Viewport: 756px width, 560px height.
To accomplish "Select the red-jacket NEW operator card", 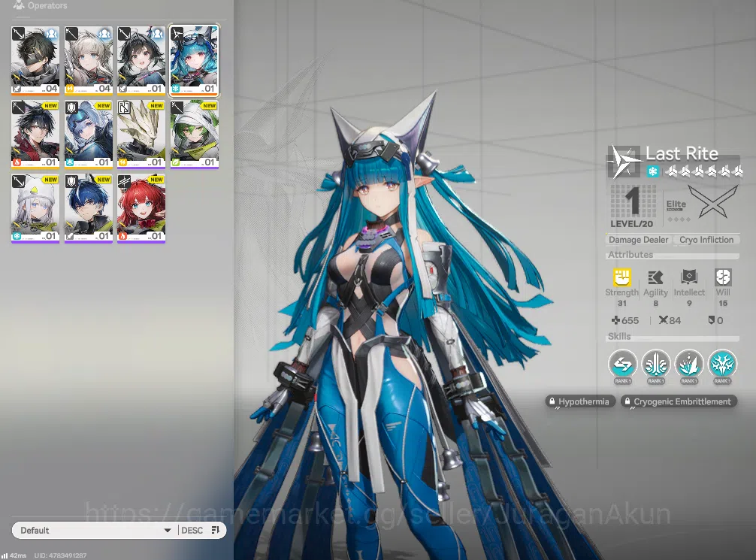I will [35, 135].
